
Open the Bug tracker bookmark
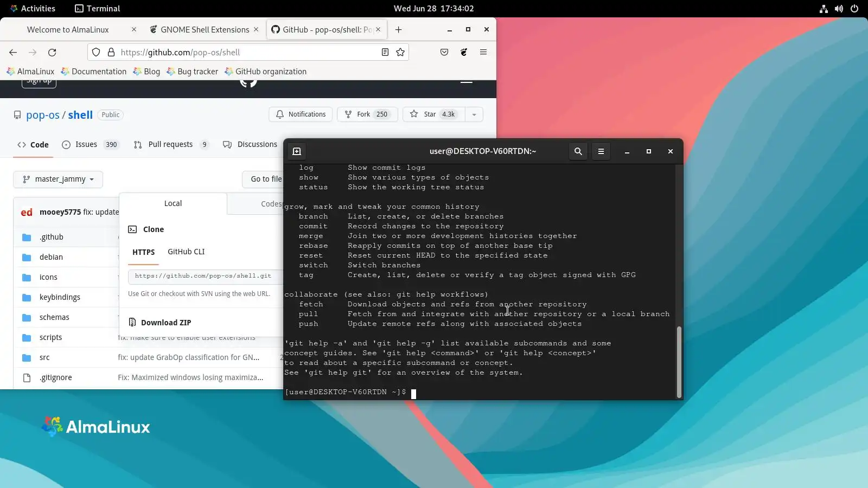[193, 72]
